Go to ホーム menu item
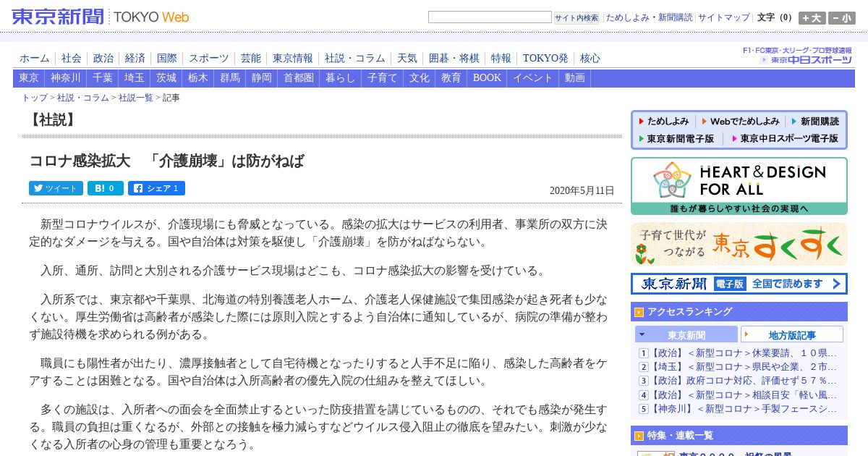 click(x=35, y=58)
